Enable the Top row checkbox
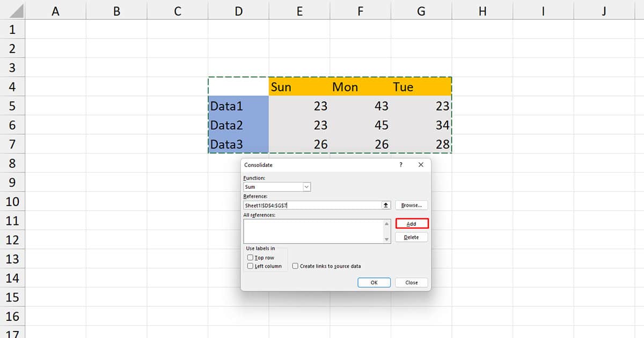644x338 pixels. coord(250,257)
